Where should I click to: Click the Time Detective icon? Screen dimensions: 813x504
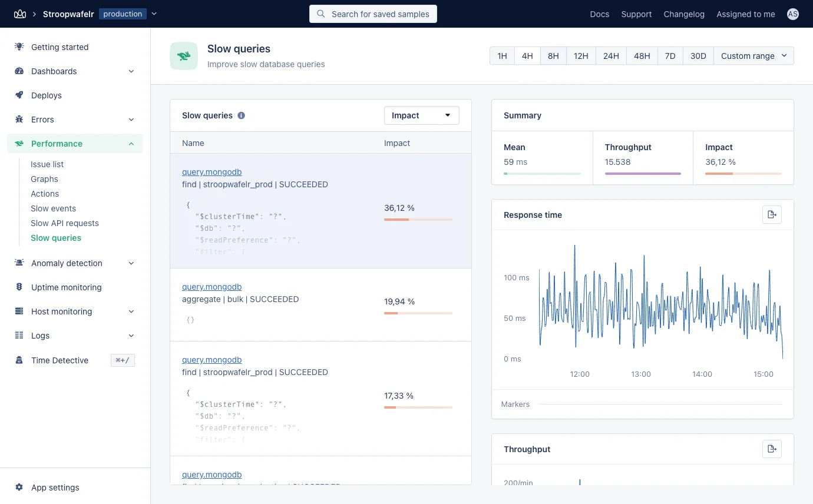19,360
